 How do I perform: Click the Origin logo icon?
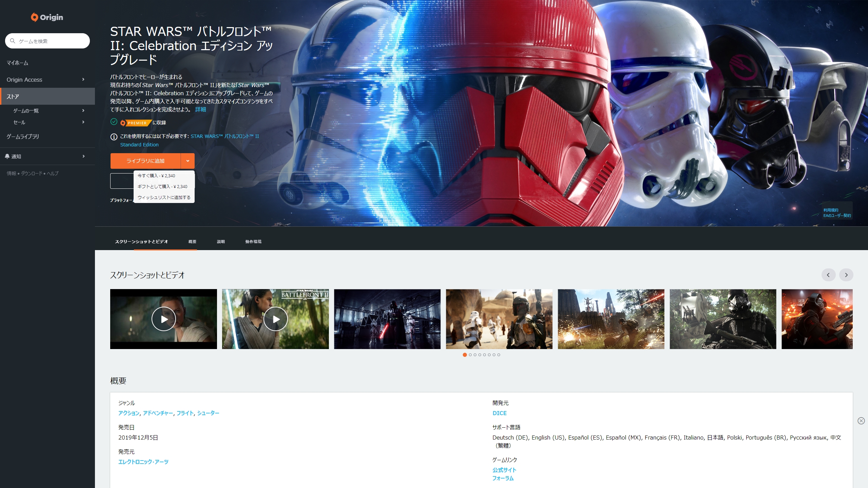point(35,17)
